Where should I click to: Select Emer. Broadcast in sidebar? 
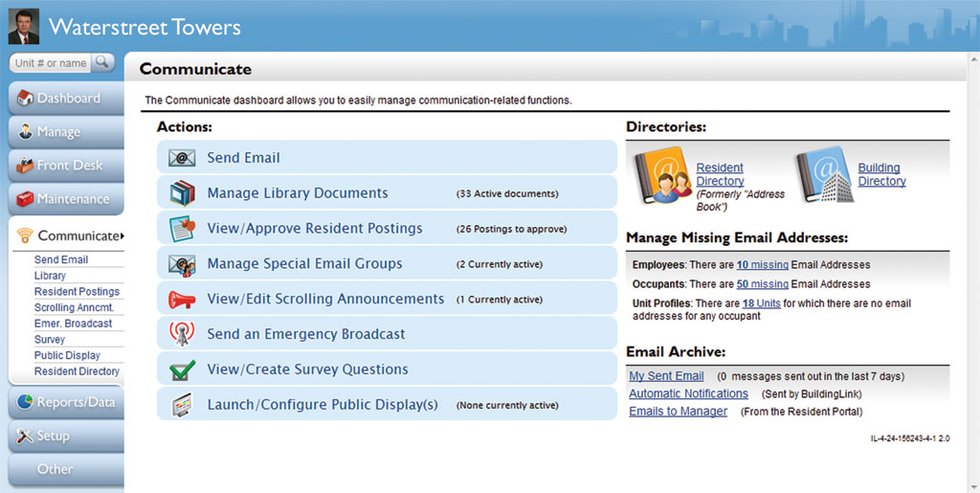[x=73, y=323]
